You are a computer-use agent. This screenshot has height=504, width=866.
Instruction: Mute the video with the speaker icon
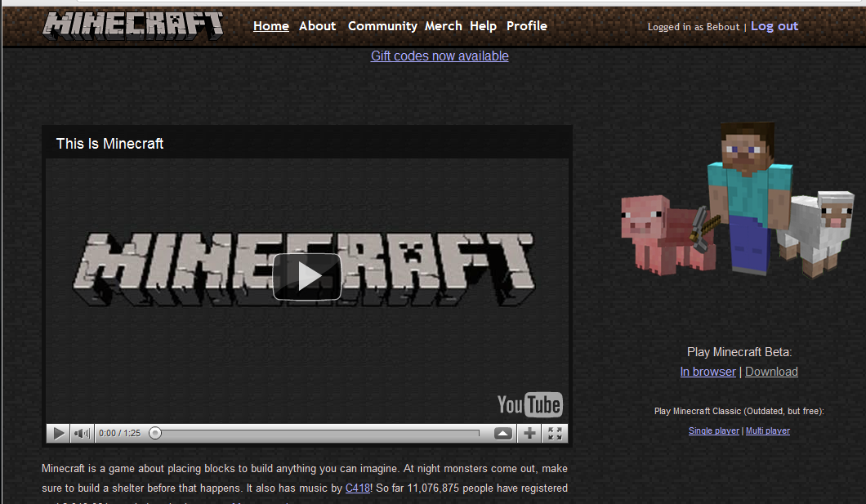pyautogui.click(x=83, y=433)
